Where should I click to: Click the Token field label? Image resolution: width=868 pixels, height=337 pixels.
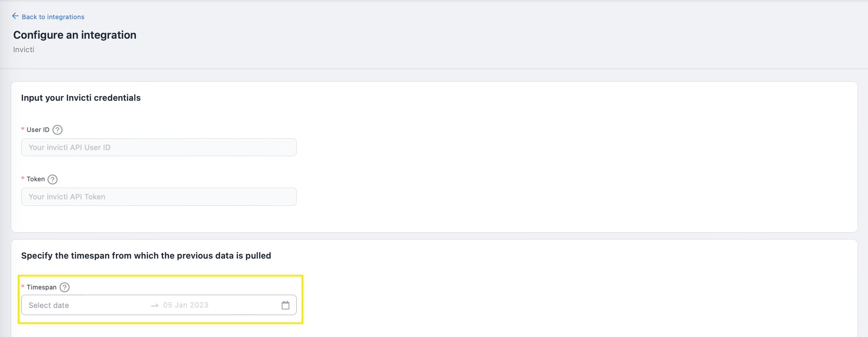[x=36, y=179]
